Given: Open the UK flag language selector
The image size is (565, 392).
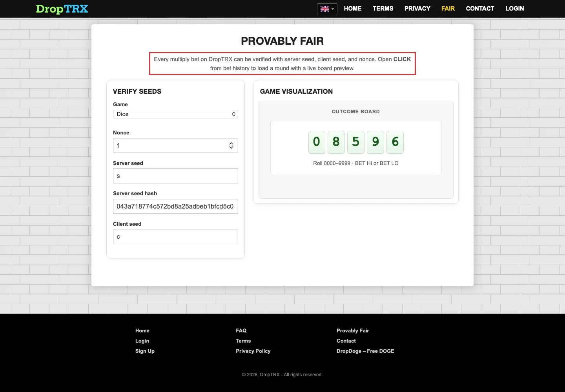Looking at the screenshot, I should (x=327, y=9).
